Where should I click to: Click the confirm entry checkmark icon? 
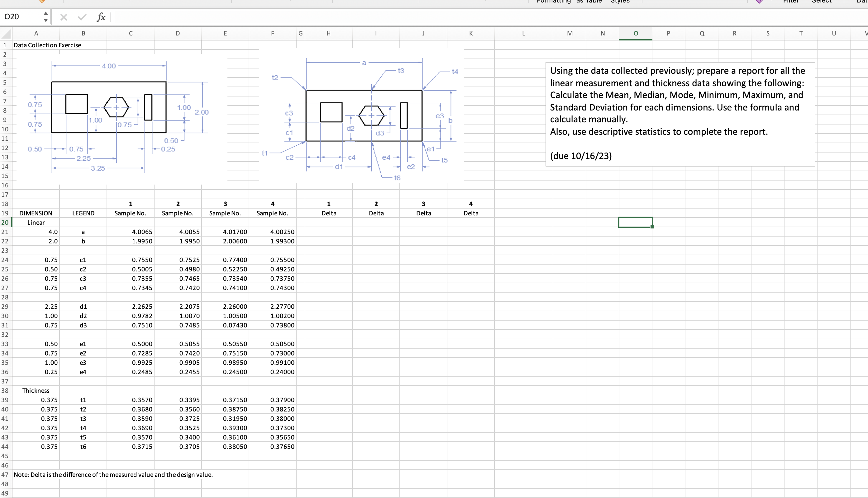tap(82, 17)
